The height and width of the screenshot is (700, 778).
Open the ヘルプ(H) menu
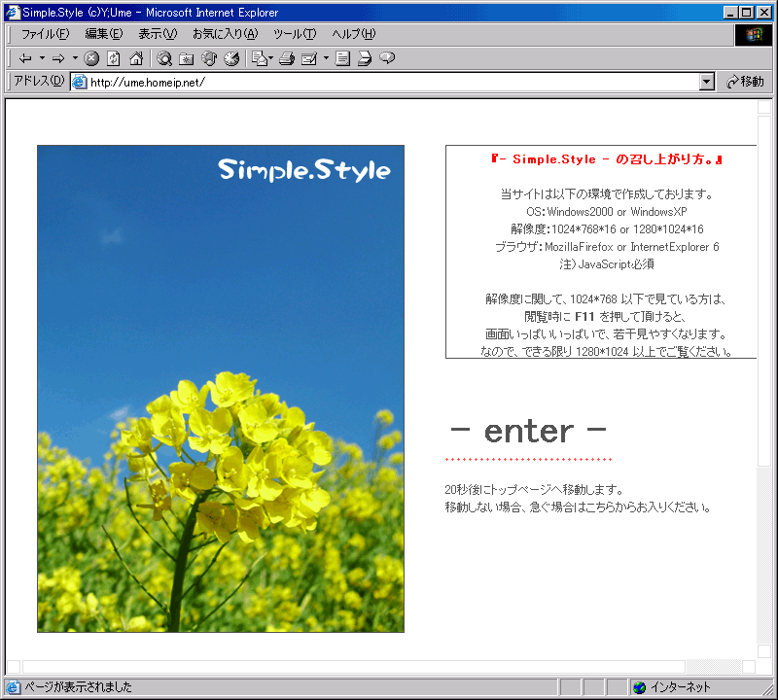pyautogui.click(x=354, y=34)
